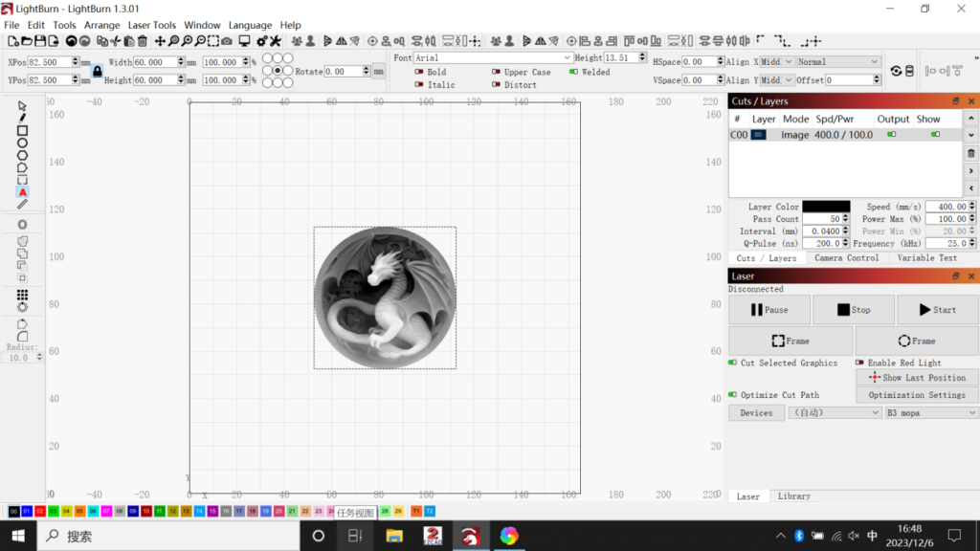Viewport: 980px width, 551px height.
Task: Open the Laser Tools menu
Action: [152, 25]
